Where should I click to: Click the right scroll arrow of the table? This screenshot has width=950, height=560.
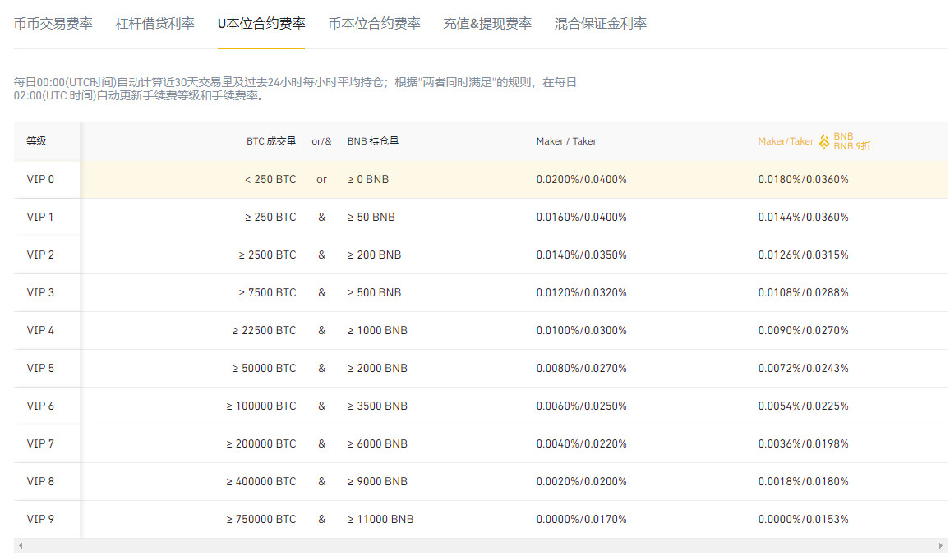(x=941, y=546)
